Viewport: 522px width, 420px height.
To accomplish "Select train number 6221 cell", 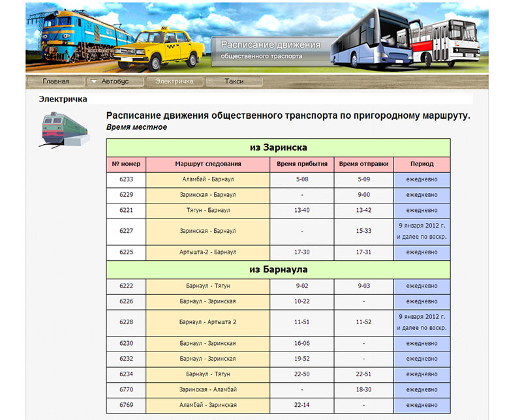I will point(126,211).
